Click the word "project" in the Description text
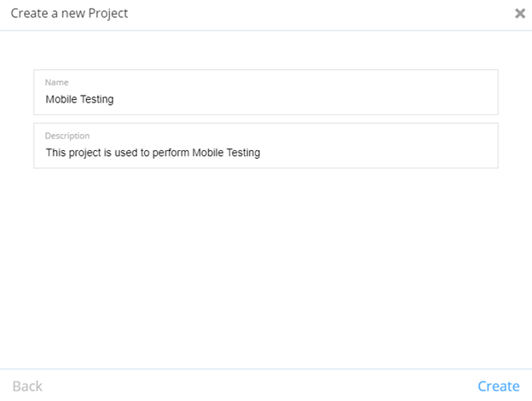This screenshot has height=401, width=532. point(87,154)
